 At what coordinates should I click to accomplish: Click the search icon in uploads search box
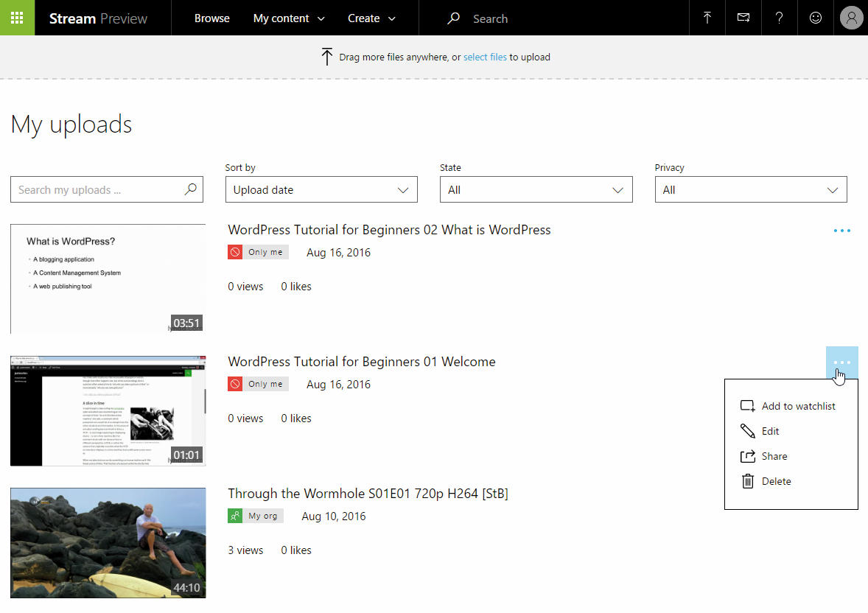tap(190, 189)
